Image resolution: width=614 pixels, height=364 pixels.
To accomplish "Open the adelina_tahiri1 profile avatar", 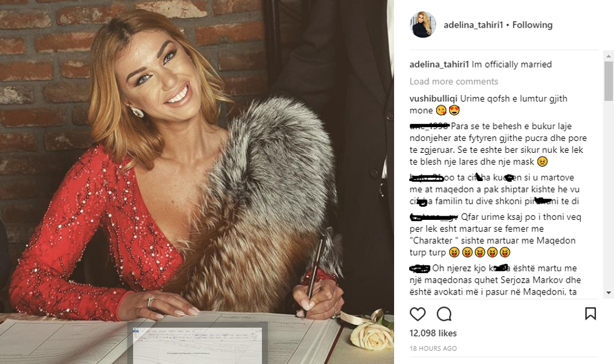I will [423, 24].
